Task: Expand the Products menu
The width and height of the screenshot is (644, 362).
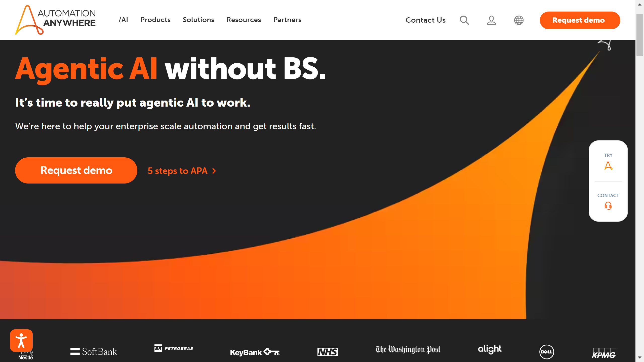Action: tap(155, 20)
